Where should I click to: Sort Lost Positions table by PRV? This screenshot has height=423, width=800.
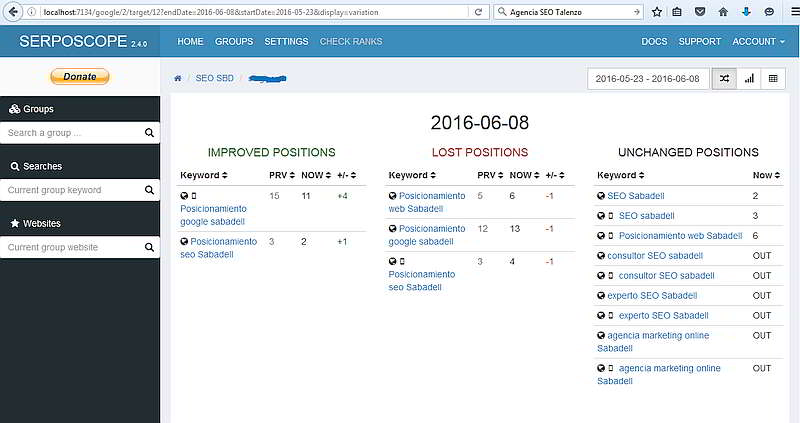pos(490,175)
